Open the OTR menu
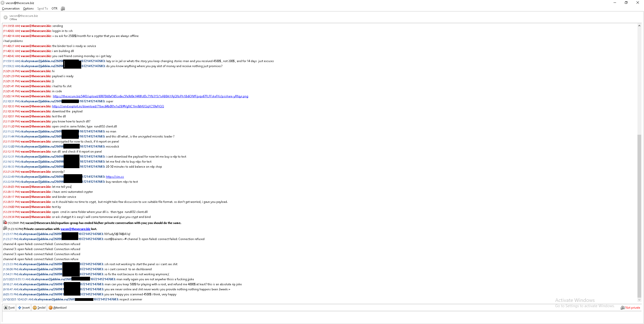Viewport: 644px width, 324px height. [x=54, y=9]
